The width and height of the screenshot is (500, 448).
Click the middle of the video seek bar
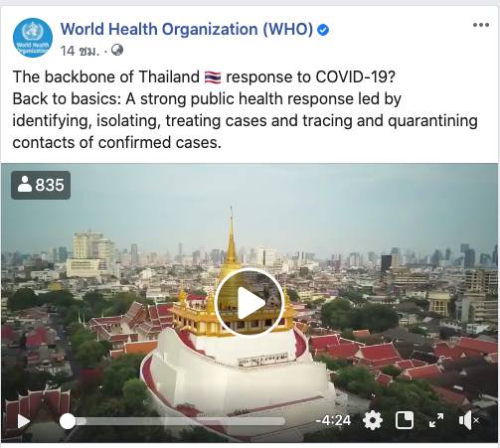coord(173,421)
